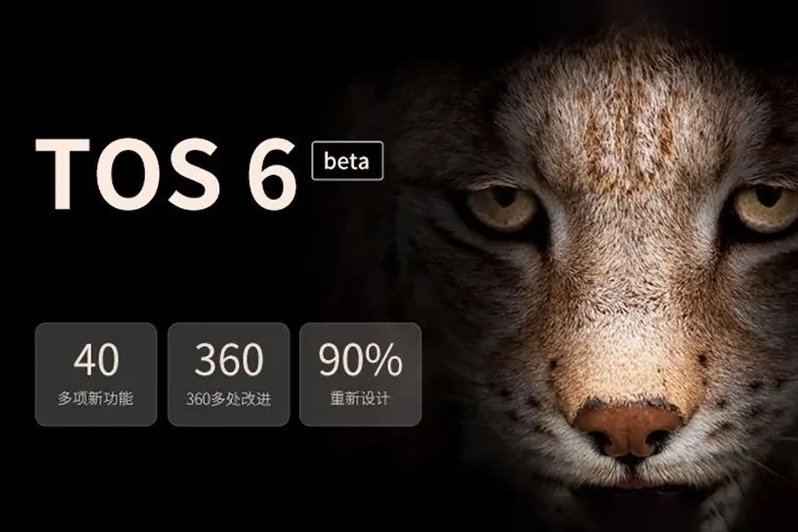
Task: Click the lynx's mouth below the nose
Action: pos(630,479)
